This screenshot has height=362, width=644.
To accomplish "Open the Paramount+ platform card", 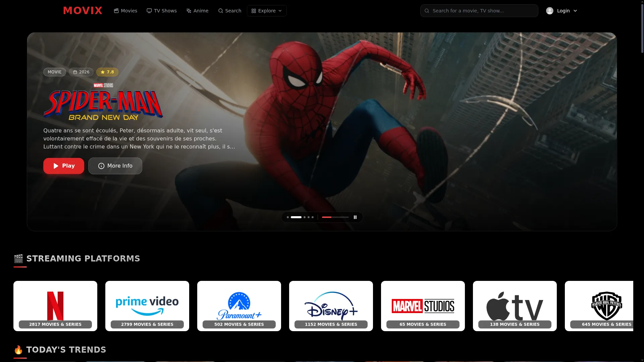I will pos(239,306).
